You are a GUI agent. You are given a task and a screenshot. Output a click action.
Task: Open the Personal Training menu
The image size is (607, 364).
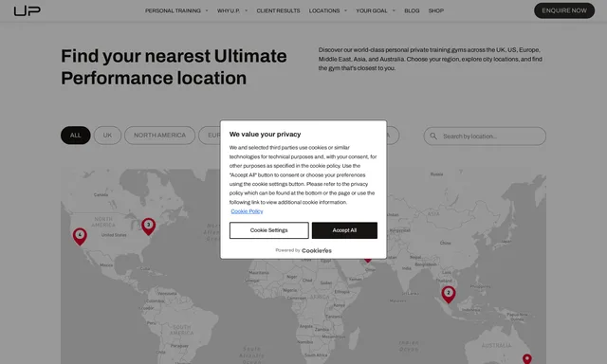tap(173, 10)
